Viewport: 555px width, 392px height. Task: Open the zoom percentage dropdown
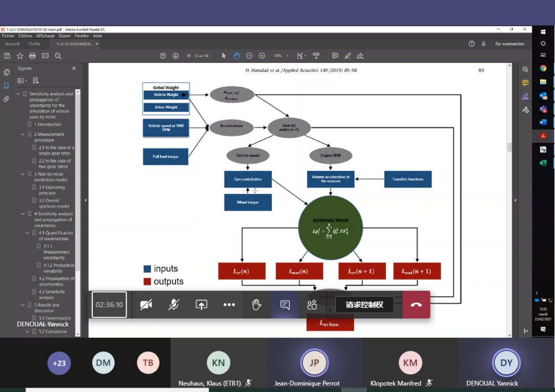click(x=288, y=56)
